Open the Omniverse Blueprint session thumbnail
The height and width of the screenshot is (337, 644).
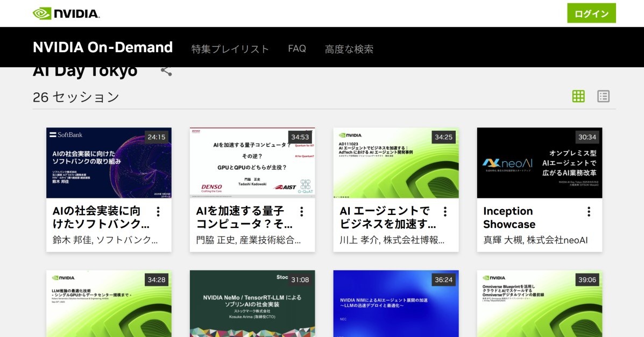coord(540,304)
